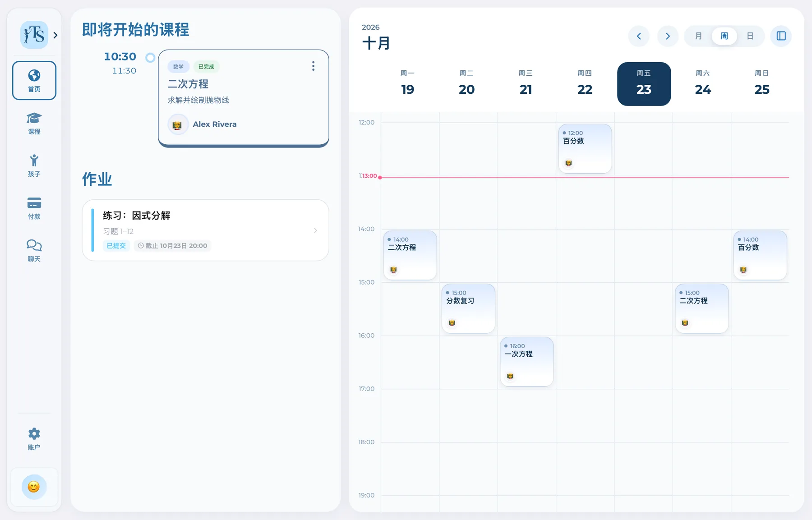The image size is (812, 520).
Task: Toggle the calendar side panel icon
Action: (781, 36)
